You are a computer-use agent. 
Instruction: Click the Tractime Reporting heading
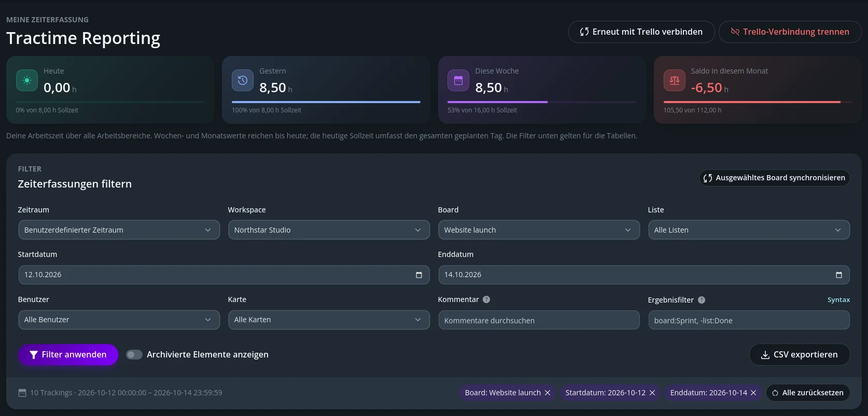(83, 38)
